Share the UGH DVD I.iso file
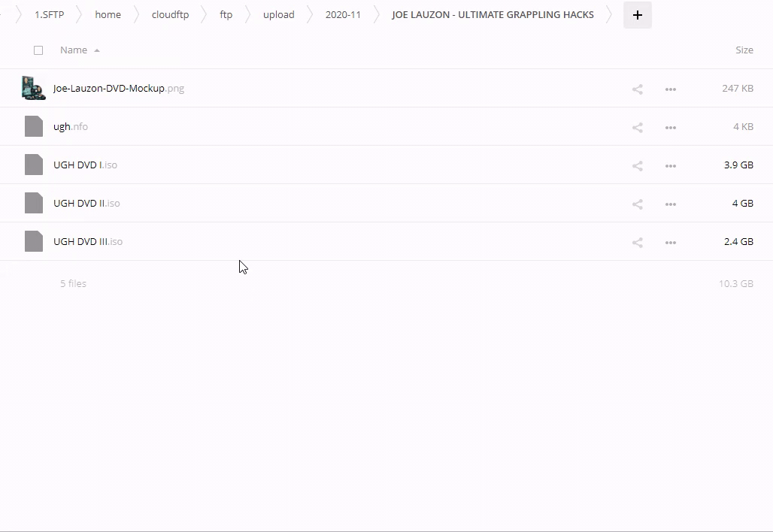This screenshot has width=773, height=532. pyautogui.click(x=637, y=165)
